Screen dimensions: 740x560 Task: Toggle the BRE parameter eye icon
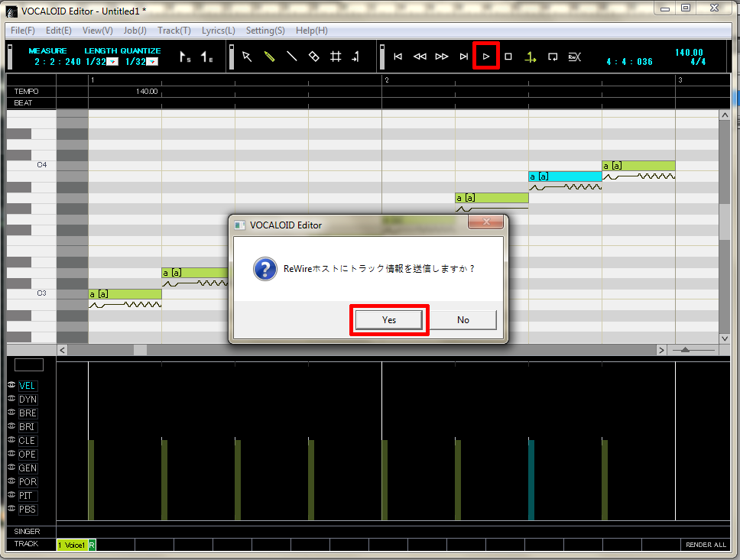pyautogui.click(x=11, y=413)
